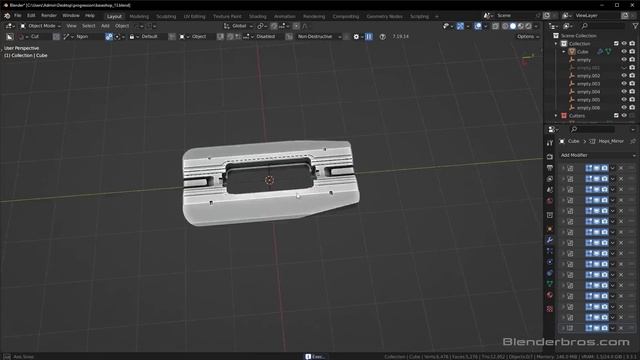Switch to the UV Editing workspace tab
This screenshot has width=640, height=360.
click(194, 16)
